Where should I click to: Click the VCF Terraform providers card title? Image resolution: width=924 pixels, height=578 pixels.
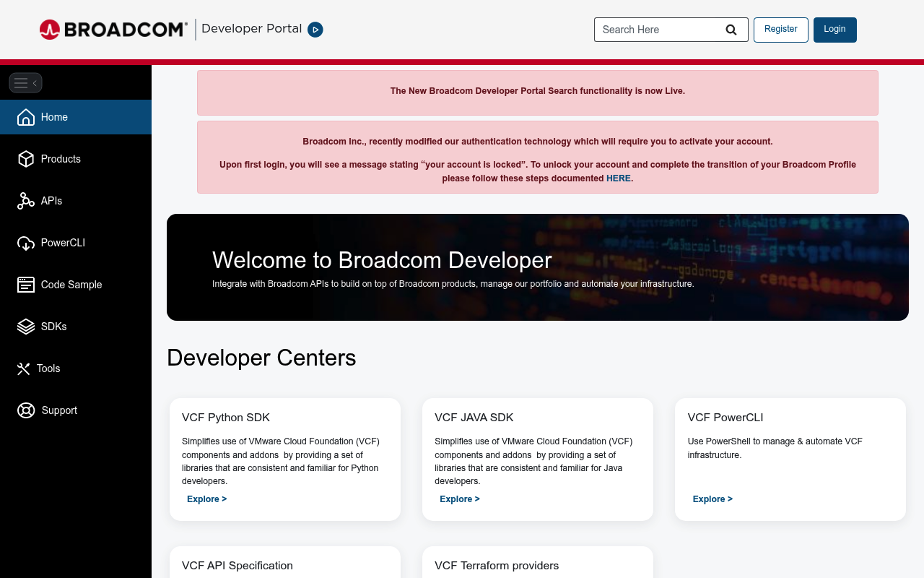tap(497, 566)
